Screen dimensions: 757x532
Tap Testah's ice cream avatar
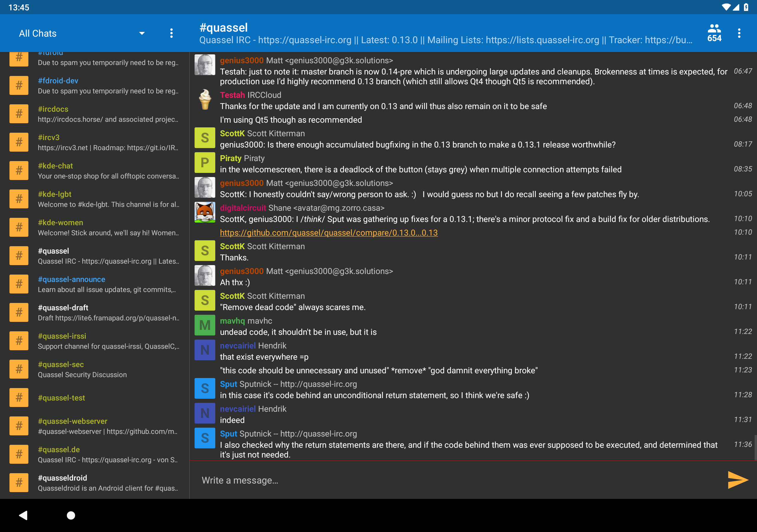[x=205, y=99]
